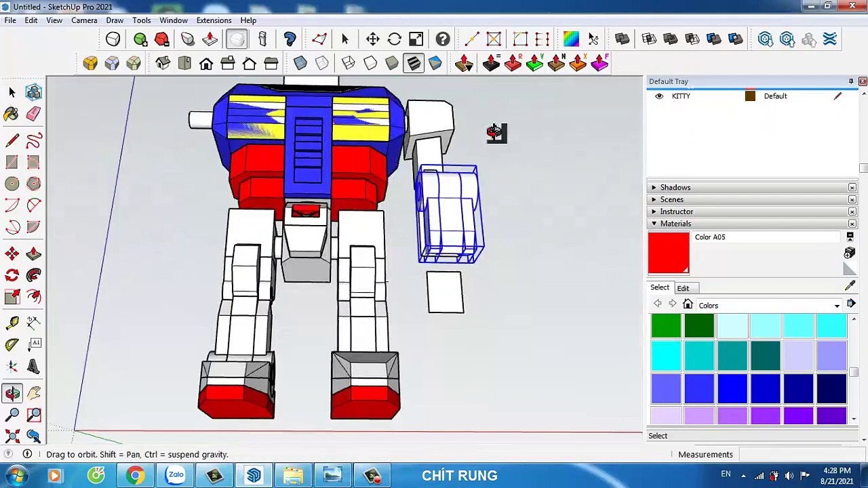868x488 pixels.
Task: Select the Protractor tool
Action: (x=12, y=345)
